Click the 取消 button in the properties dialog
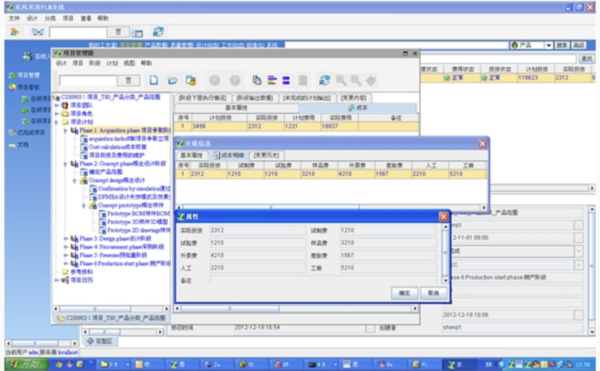Viewport: 600px width, 371px height. click(x=433, y=293)
